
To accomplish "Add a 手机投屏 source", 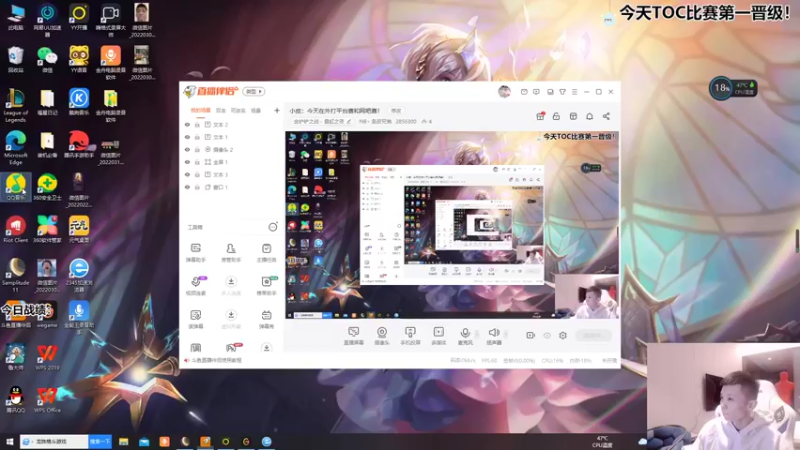I will click(x=410, y=336).
